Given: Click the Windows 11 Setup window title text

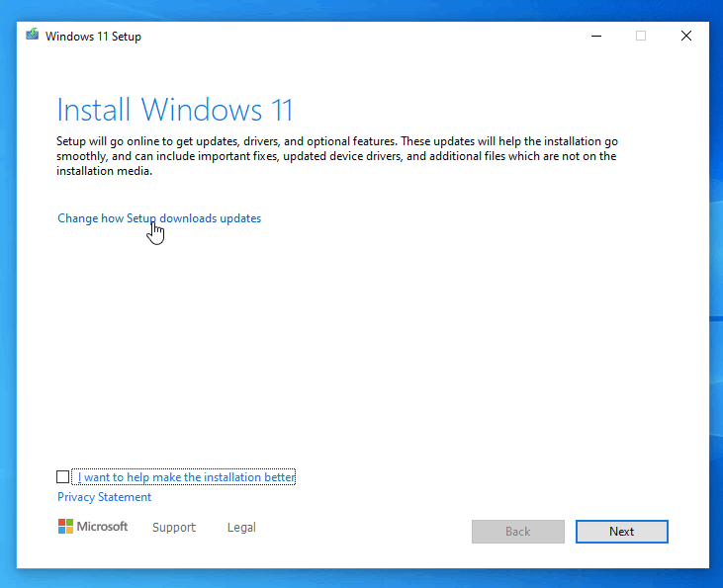Looking at the screenshot, I should coord(93,37).
